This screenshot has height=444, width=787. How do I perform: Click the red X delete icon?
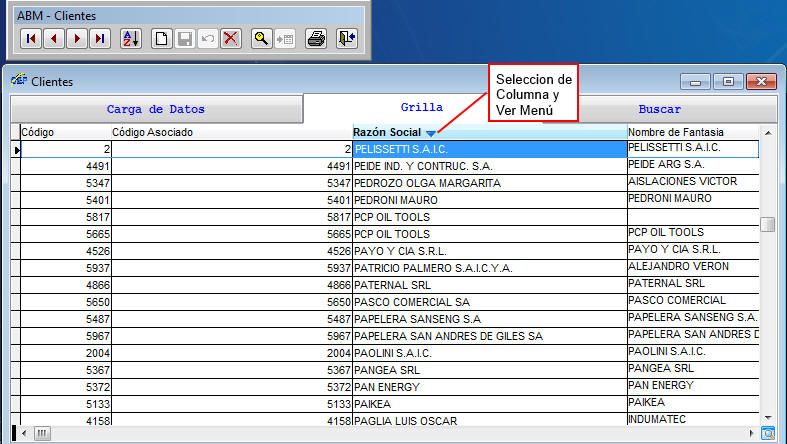click(231, 39)
